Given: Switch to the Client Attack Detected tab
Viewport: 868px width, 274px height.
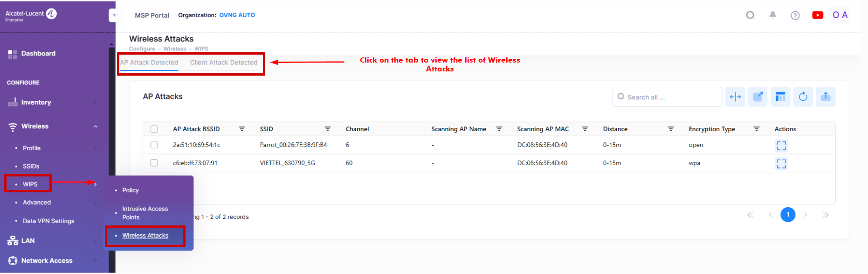Looking at the screenshot, I should click(224, 62).
